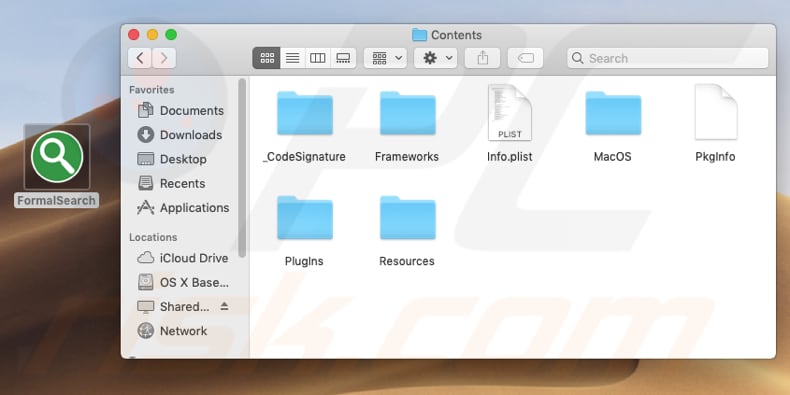Viewport: 790px width, 395px height.
Task: Open Downloads in the sidebar
Action: point(180,135)
